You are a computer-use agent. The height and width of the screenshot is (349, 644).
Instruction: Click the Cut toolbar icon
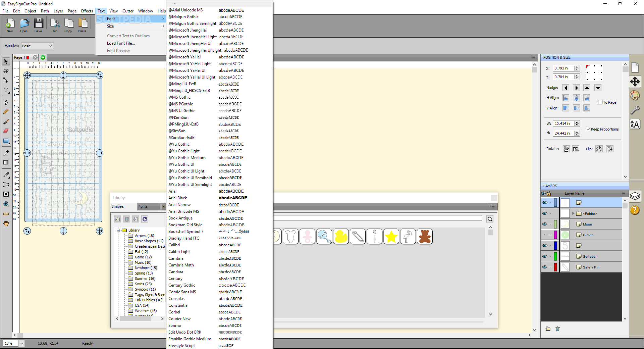(54, 25)
